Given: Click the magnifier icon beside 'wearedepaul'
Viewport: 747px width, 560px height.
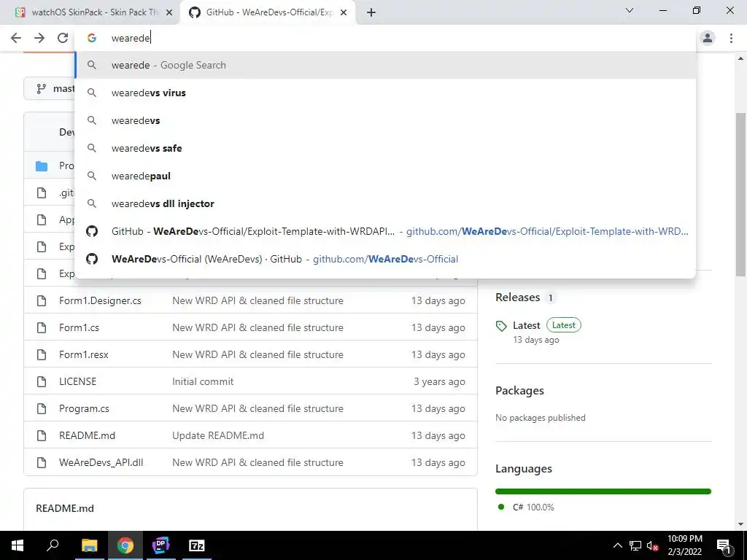Looking at the screenshot, I should click(x=92, y=176).
